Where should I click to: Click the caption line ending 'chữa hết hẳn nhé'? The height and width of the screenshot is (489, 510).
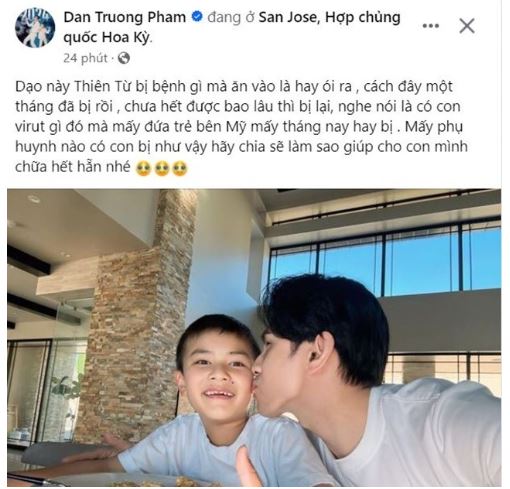(73, 167)
